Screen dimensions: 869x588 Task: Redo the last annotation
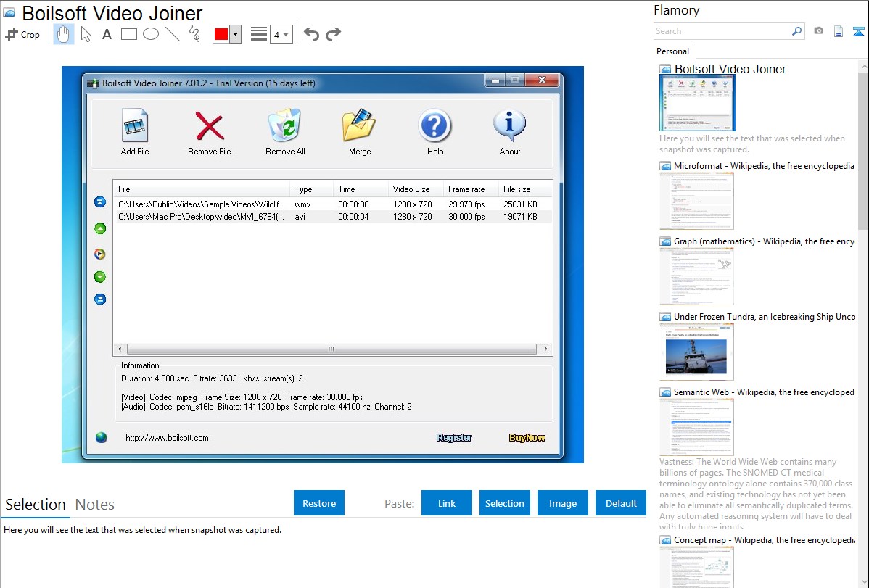333,34
